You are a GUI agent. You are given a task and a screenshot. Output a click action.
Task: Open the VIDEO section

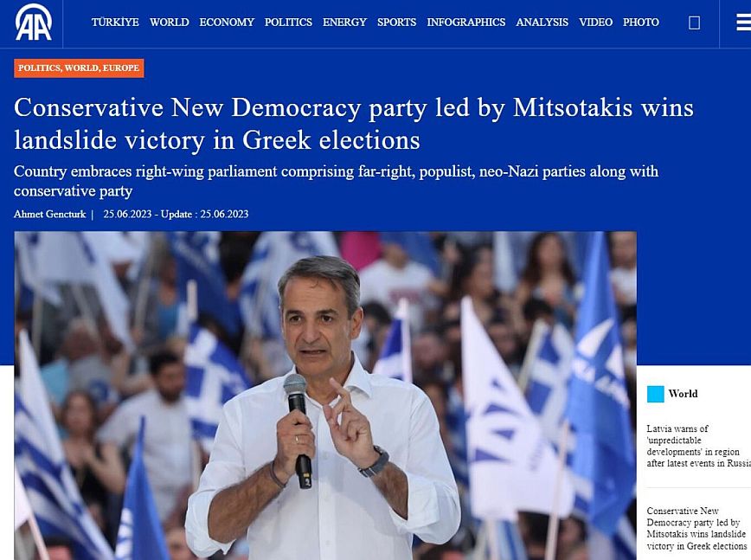pyautogui.click(x=595, y=22)
